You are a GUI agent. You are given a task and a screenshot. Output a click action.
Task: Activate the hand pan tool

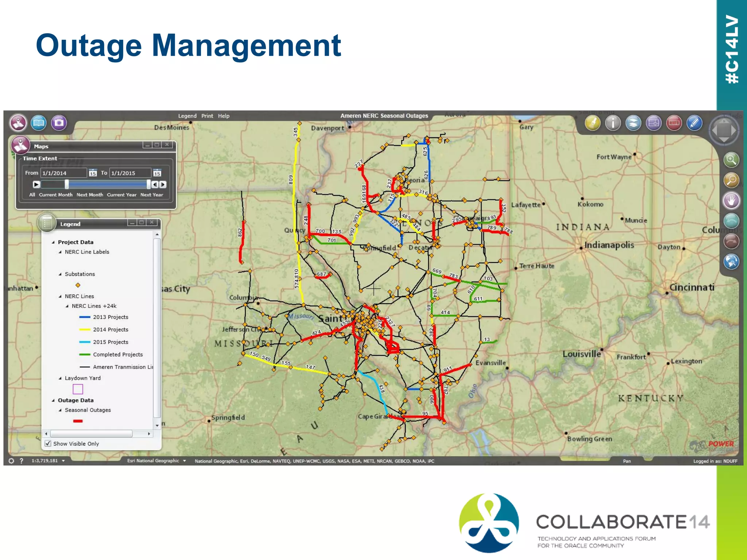click(x=731, y=200)
